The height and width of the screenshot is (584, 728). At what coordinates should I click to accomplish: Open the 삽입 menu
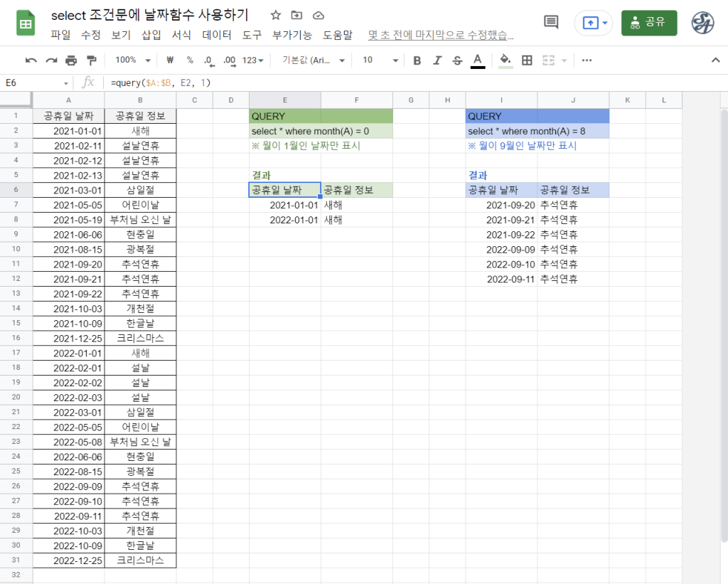[x=151, y=34]
